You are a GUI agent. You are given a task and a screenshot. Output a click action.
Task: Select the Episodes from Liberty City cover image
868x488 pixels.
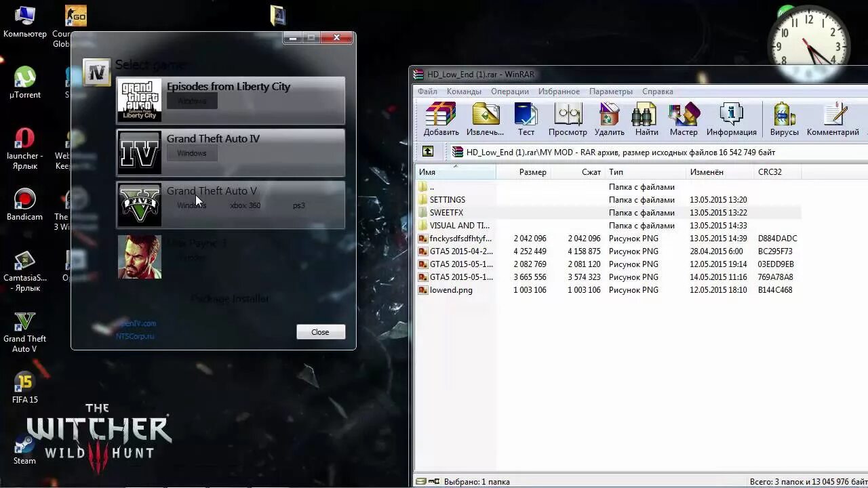140,100
